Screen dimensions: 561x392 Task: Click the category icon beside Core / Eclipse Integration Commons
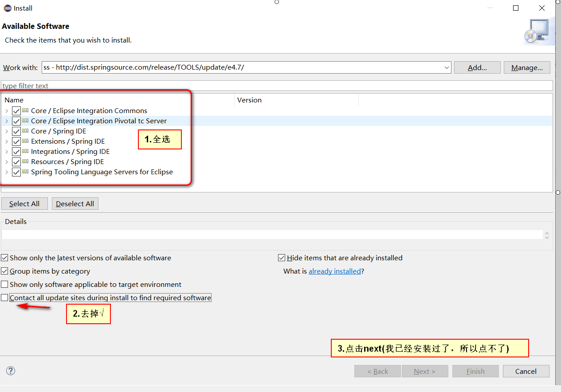click(25, 110)
